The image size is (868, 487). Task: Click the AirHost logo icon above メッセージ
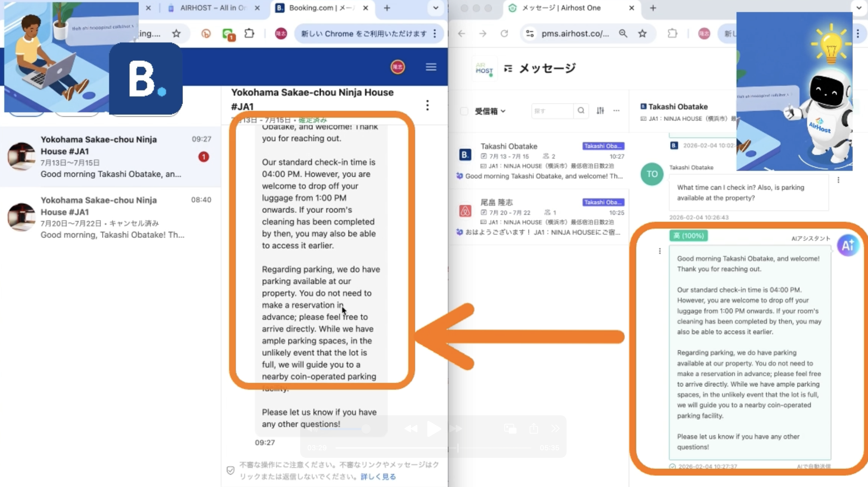pos(484,68)
